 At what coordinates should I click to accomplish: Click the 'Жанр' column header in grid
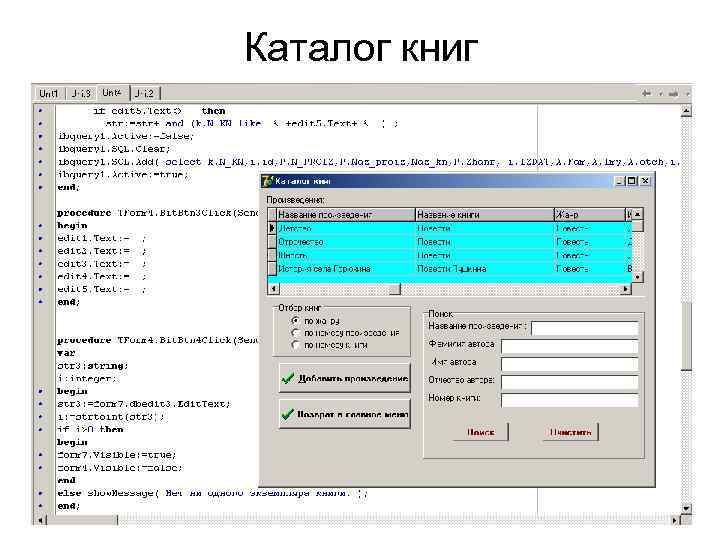pos(590,214)
